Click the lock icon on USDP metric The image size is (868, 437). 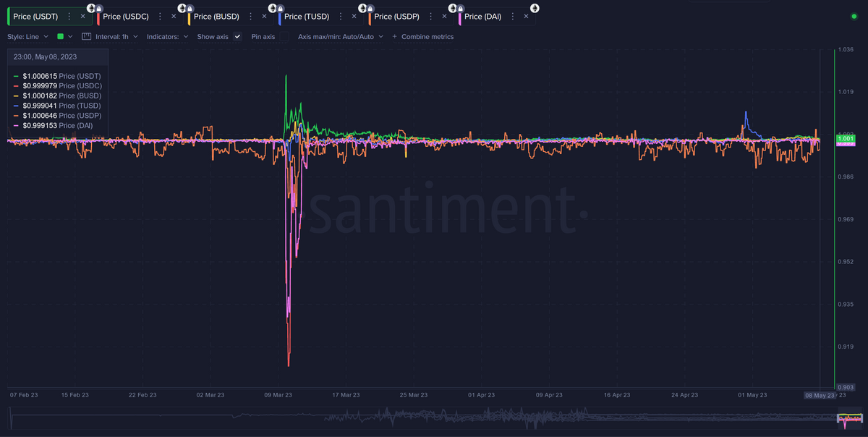(x=461, y=9)
